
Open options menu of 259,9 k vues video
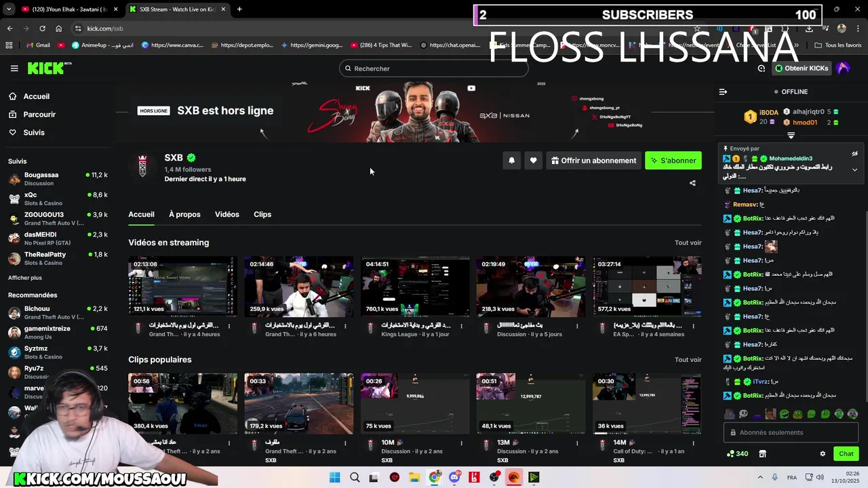[345, 326]
